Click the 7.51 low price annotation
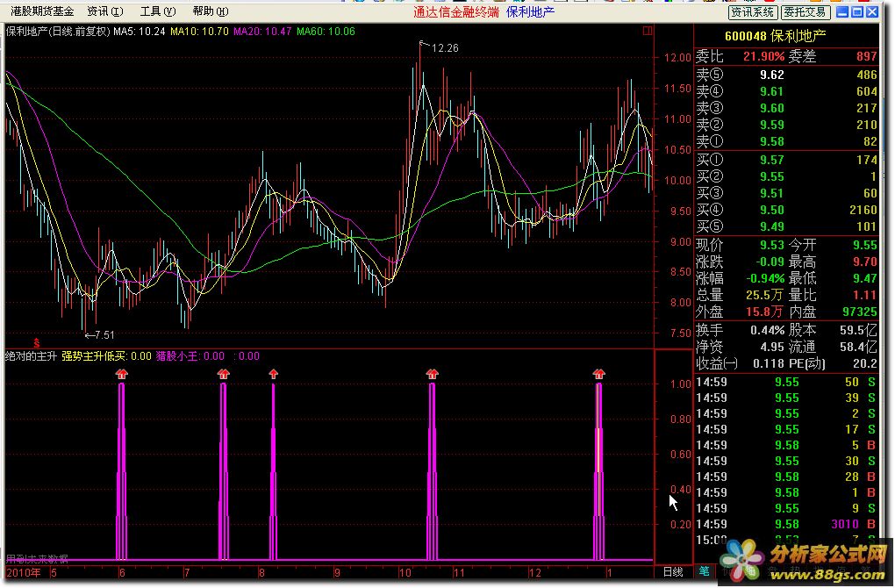The height and width of the screenshot is (588, 895). [x=104, y=335]
